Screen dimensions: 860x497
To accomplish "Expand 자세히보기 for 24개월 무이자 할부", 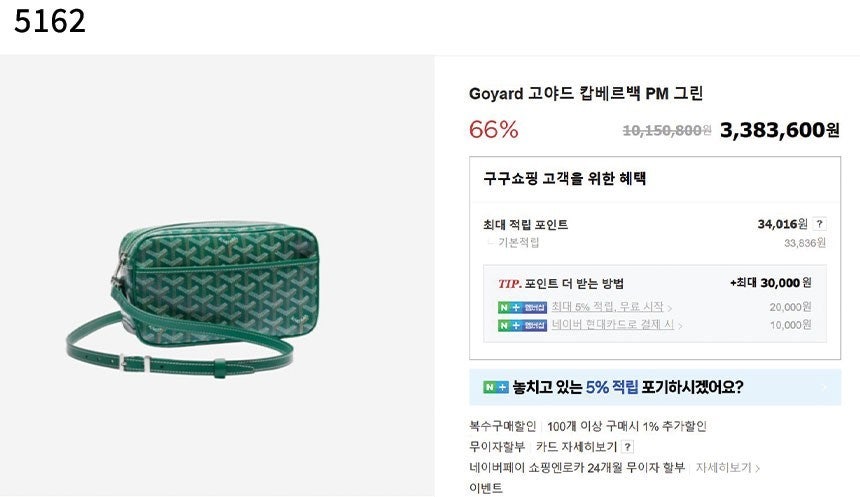I will (728, 467).
